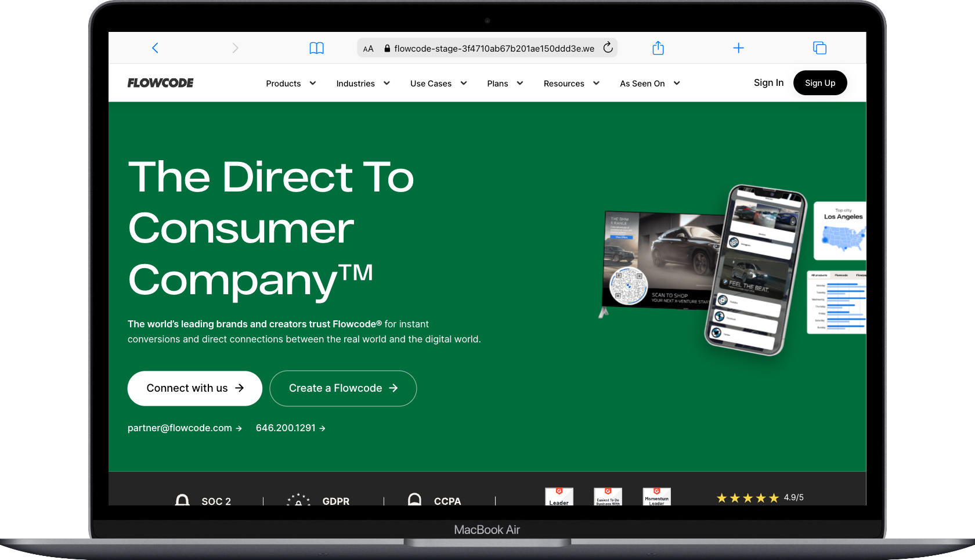Tap the AA reader text size button
Image resolution: width=975 pixels, height=560 pixels.
(368, 49)
